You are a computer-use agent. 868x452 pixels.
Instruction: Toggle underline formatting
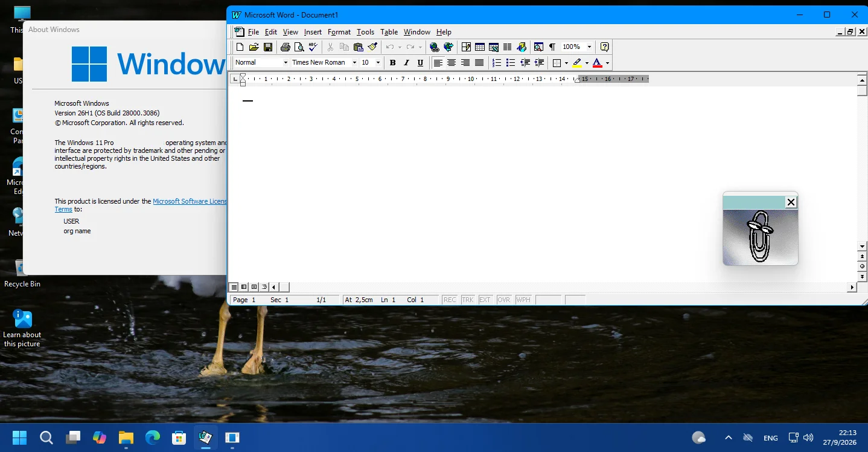click(420, 63)
